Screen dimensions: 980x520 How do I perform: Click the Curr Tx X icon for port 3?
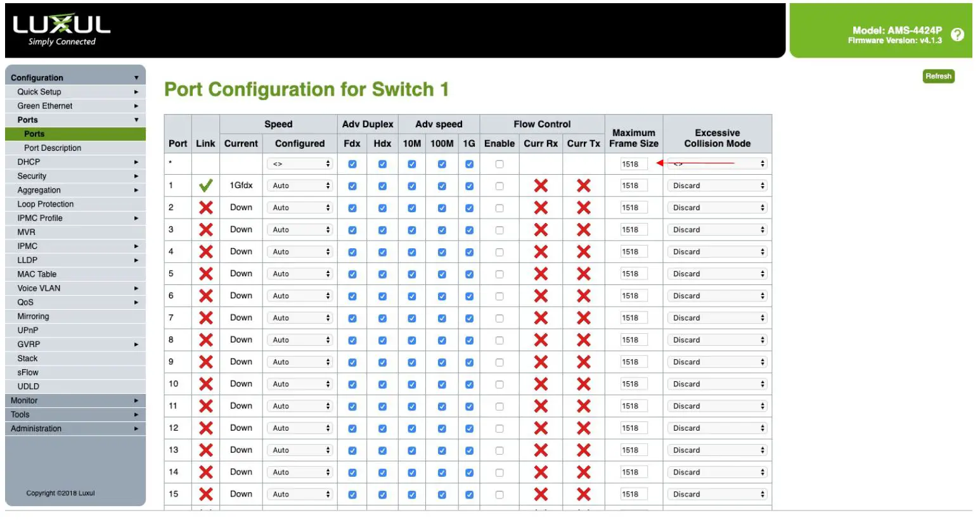coord(584,229)
